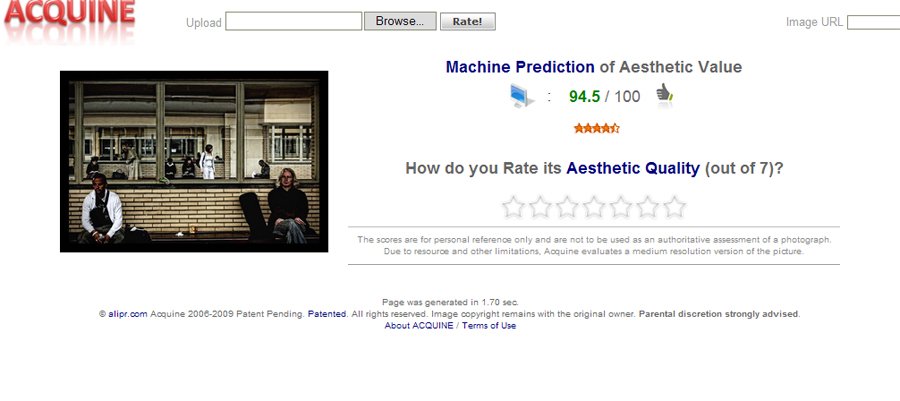
Task: Follow the Patented link in footer
Action: tap(327, 313)
